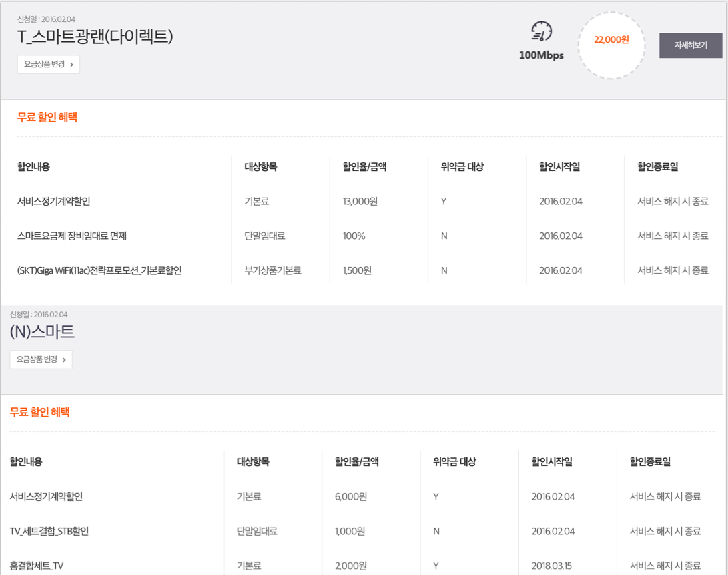Select the (N)스마트 product title
Viewport: 728px width, 575px height.
pyautogui.click(x=42, y=332)
